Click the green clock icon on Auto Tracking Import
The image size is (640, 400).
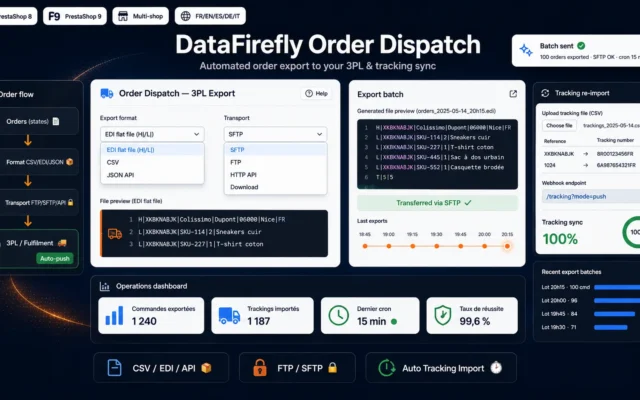[387, 368]
